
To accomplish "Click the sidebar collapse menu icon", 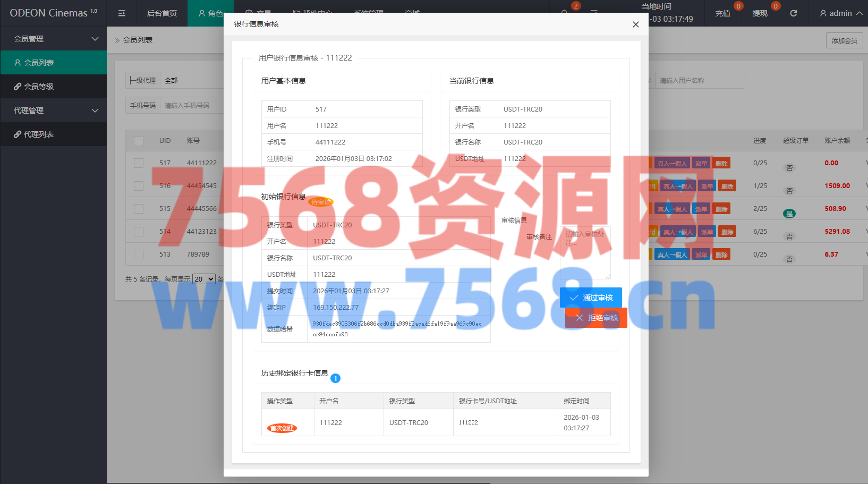I will coord(122,13).
